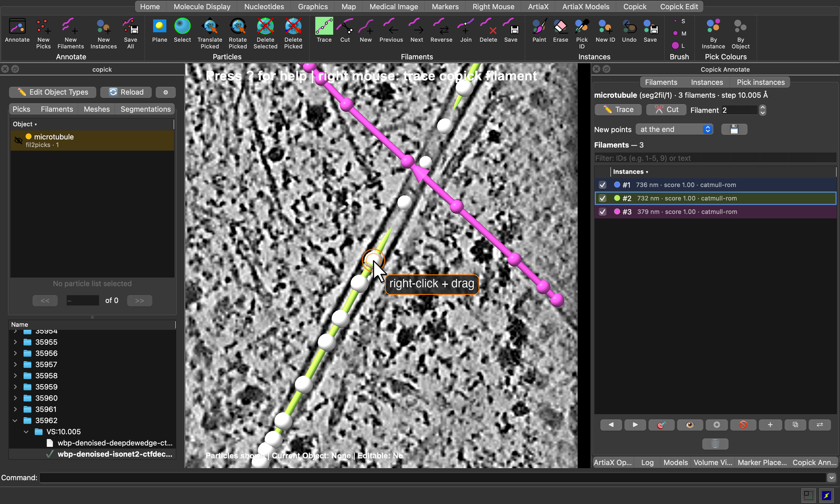The image size is (840, 504).
Task: Open the Copick Edit ribbon tab
Action: 678,6
